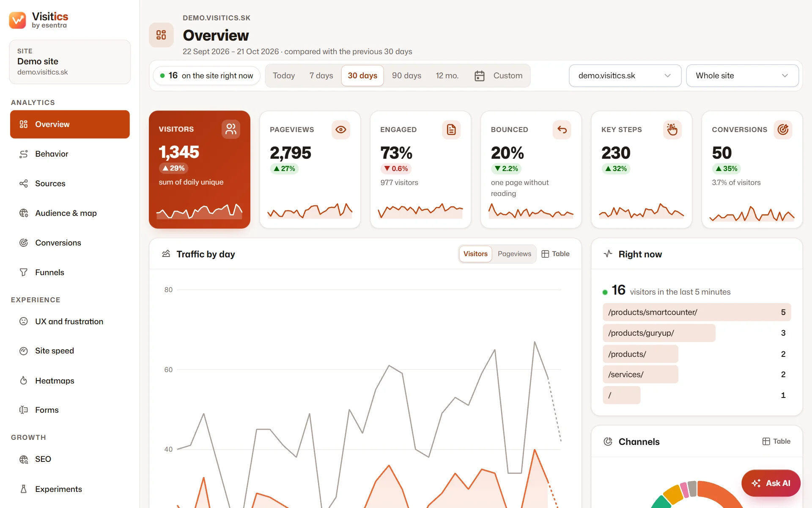Switch chart to Visitors view
Screen dimensions: 812x508
coord(475,254)
